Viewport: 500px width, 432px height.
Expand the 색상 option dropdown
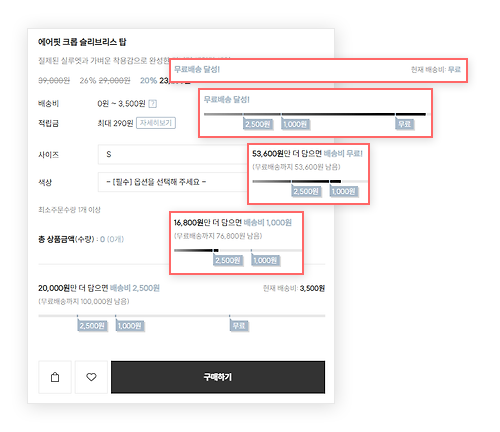coord(173,182)
